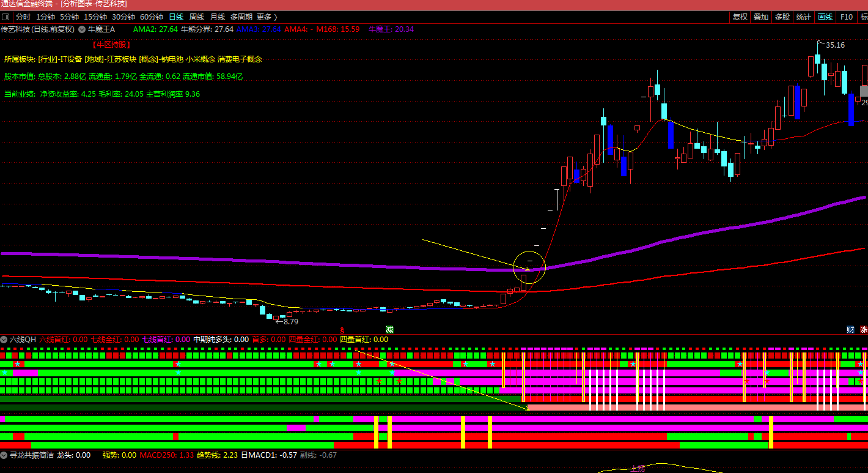Expand the 六线QH indicator dropdown
868x473 pixels.
tap(4, 339)
